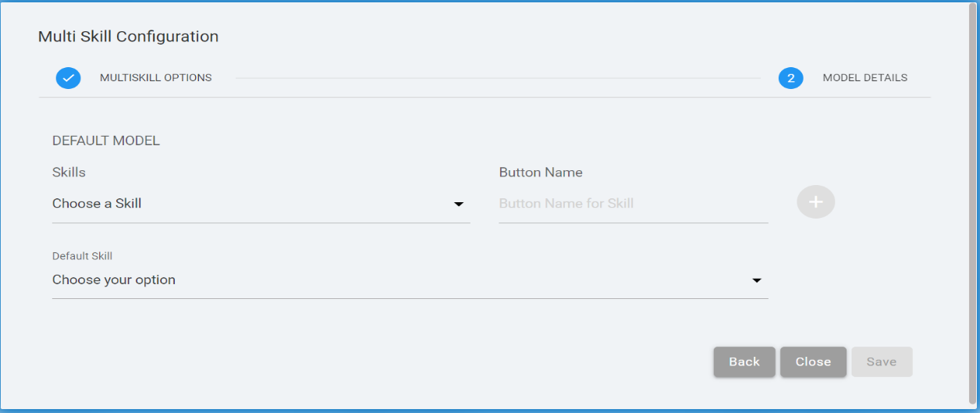The width and height of the screenshot is (980, 413).
Task: Click the step 2 circle icon
Action: pyautogui.click(x=790, y=78)
